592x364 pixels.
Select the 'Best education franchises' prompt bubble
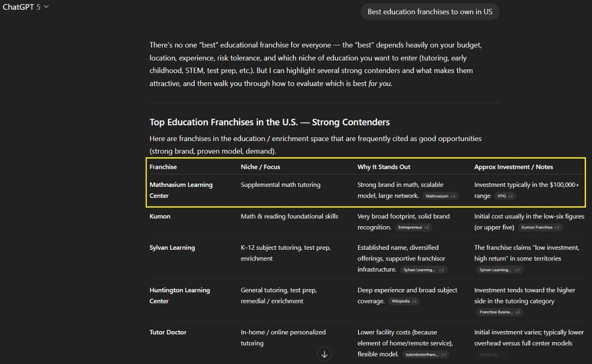(x=430, y=12)
